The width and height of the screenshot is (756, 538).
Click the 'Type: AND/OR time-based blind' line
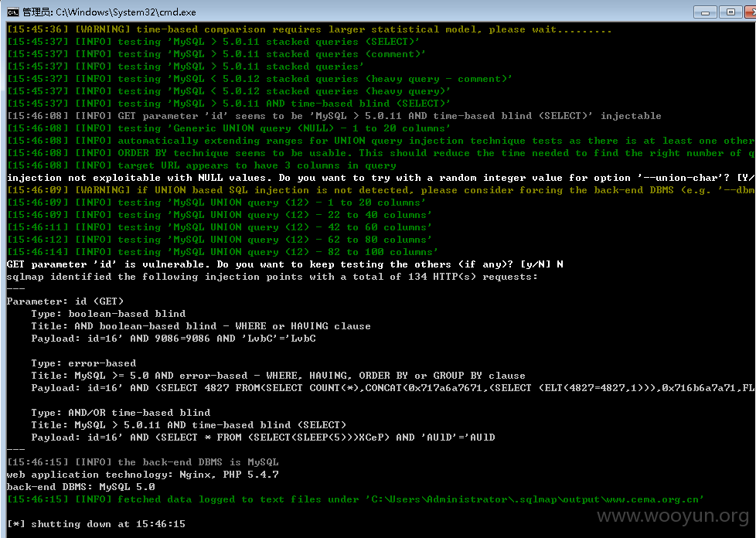click(121, 413)
